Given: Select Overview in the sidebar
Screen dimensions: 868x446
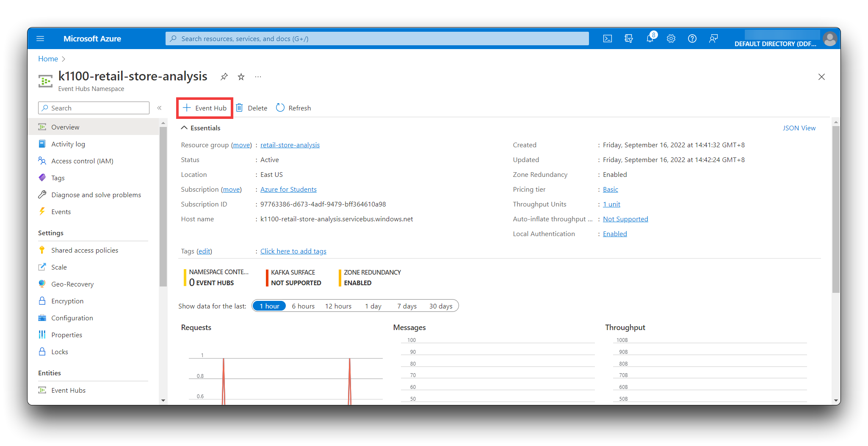Looking at the screenshot, I should (x=93, y=127).
